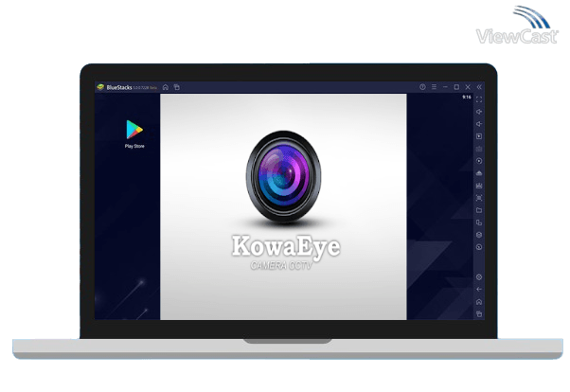
Task: Click the recent apps sidebar icon
Action: point(479,313)
